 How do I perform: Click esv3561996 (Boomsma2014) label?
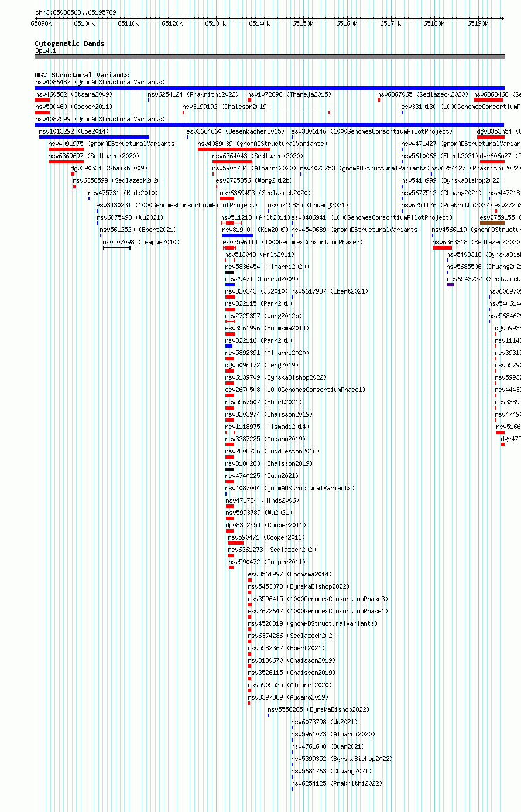click(x=267, y=328)
